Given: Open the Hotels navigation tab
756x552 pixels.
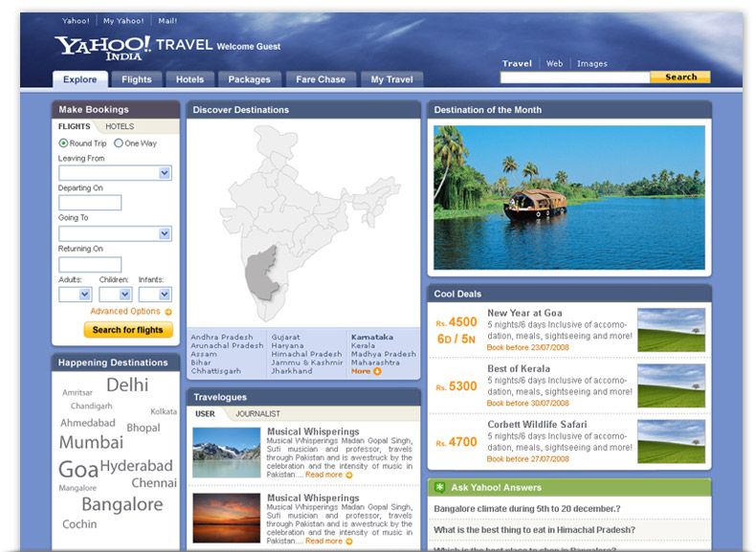Looking at the screenshot, I should coord(190,79).
